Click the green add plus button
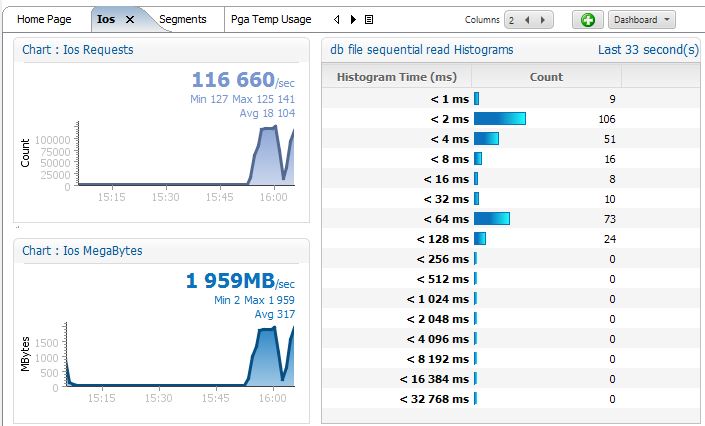 point(587,20)
